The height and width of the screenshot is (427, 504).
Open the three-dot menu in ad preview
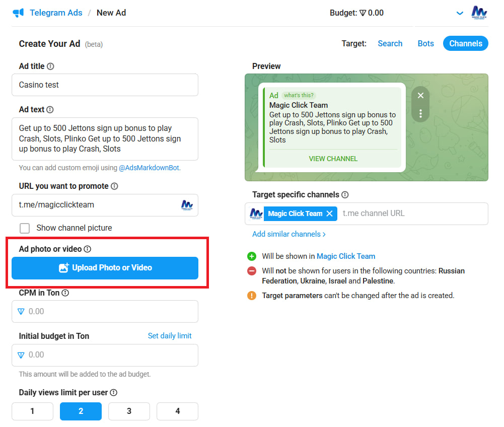click(x=420, y=113)
